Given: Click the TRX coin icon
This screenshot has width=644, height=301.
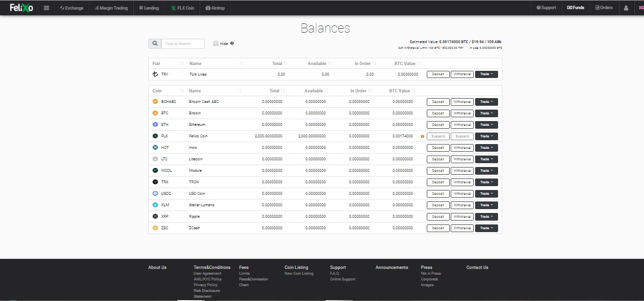Looking at the screenshot, I should pos(155,182).
